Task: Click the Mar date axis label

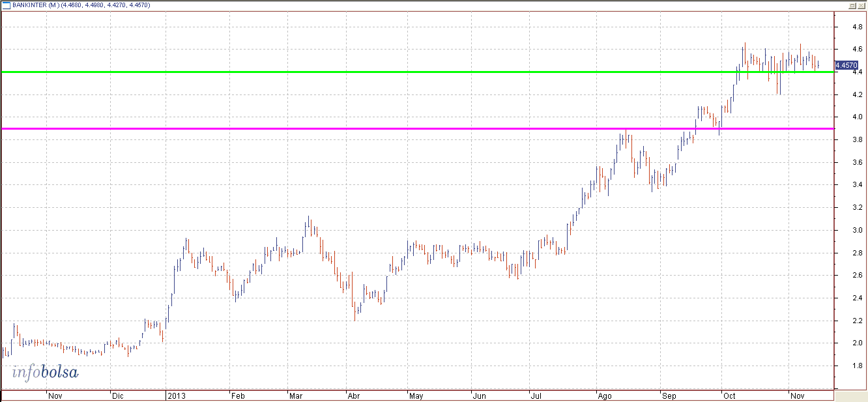Action: tap(296, 395)
